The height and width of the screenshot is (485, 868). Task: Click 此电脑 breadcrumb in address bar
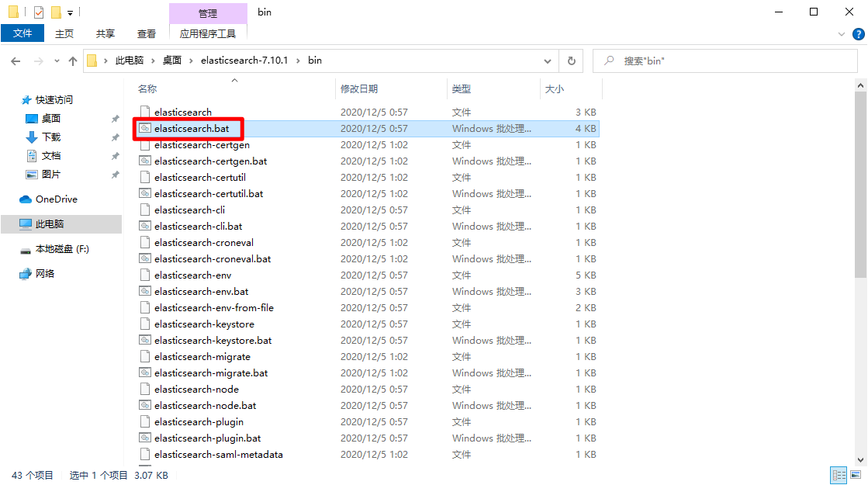pos(130,61)
